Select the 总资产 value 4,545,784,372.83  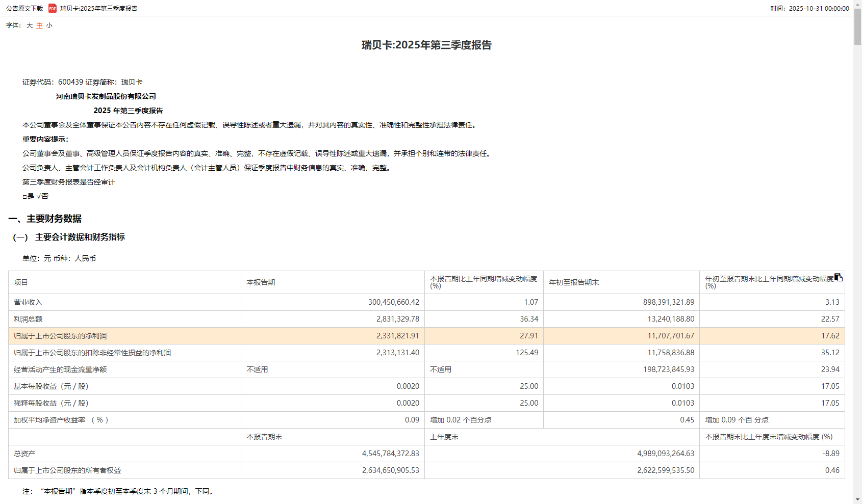390,454
